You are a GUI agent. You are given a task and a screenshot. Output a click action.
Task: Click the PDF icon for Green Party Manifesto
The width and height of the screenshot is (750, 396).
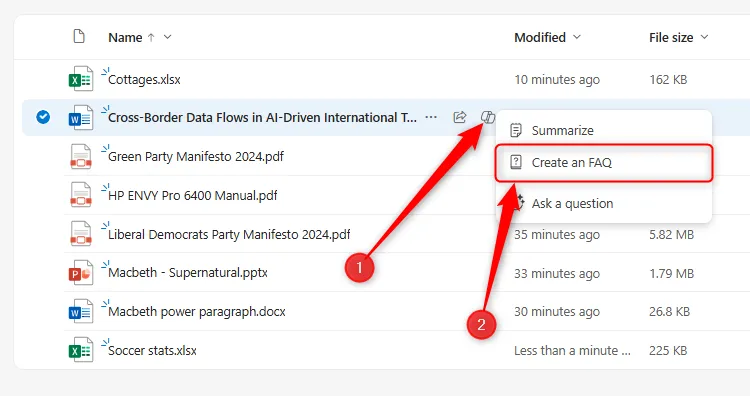coord(80,156)
